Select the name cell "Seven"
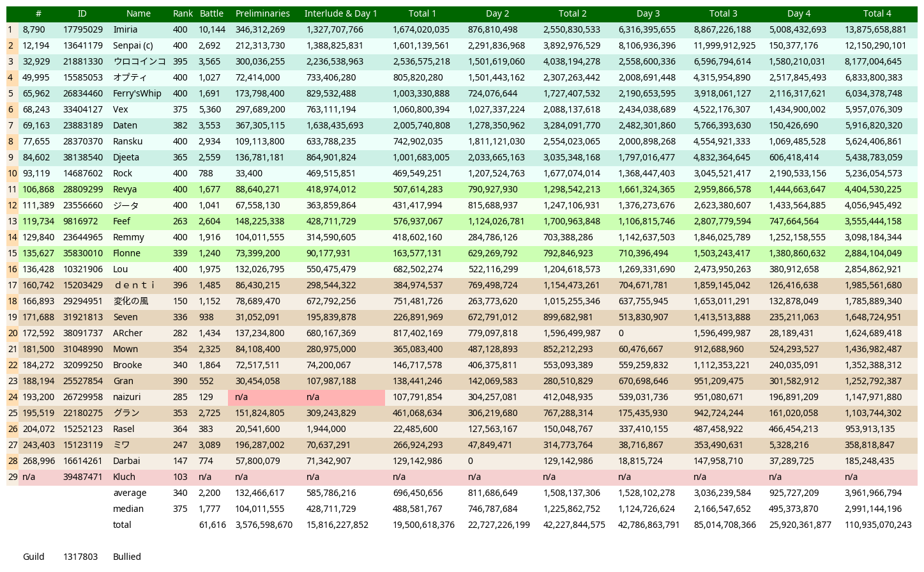Image resolution: width=924 pixels, height=572 pixels. pos(125,317)
